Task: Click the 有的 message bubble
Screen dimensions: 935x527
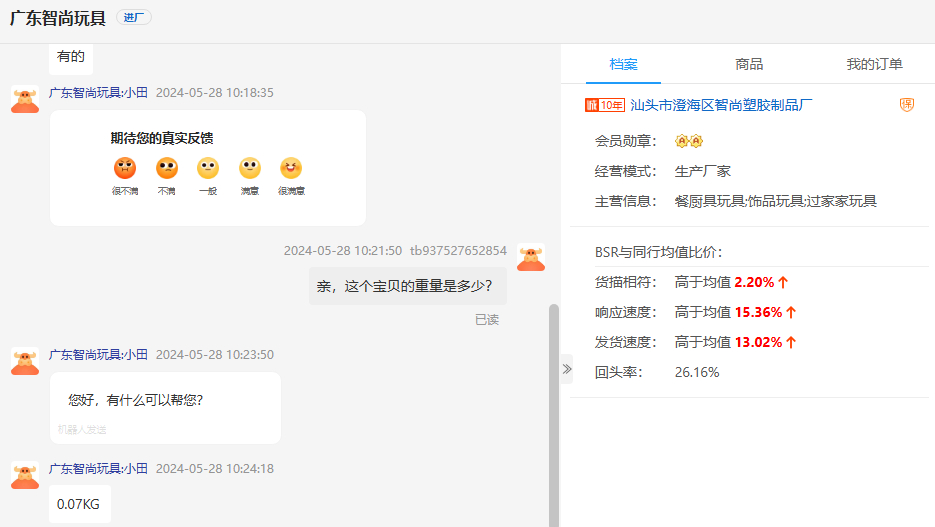Action: [x=71, y=58]
